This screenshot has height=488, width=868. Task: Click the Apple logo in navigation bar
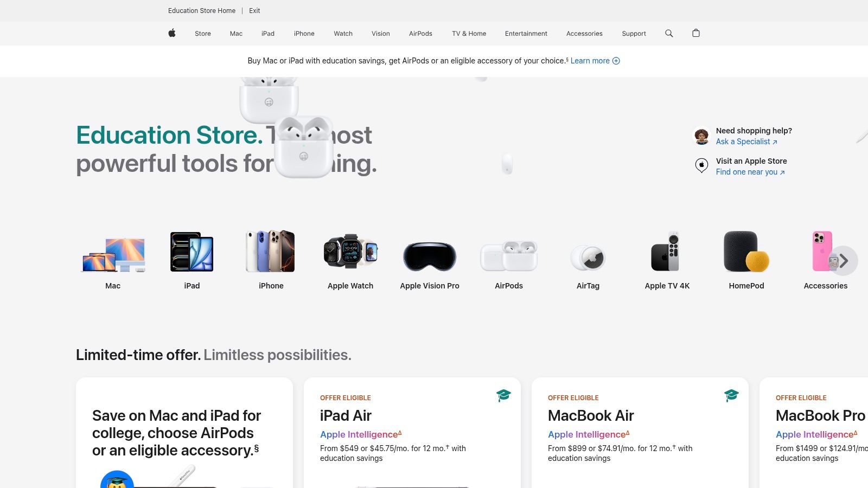point(172,33)
